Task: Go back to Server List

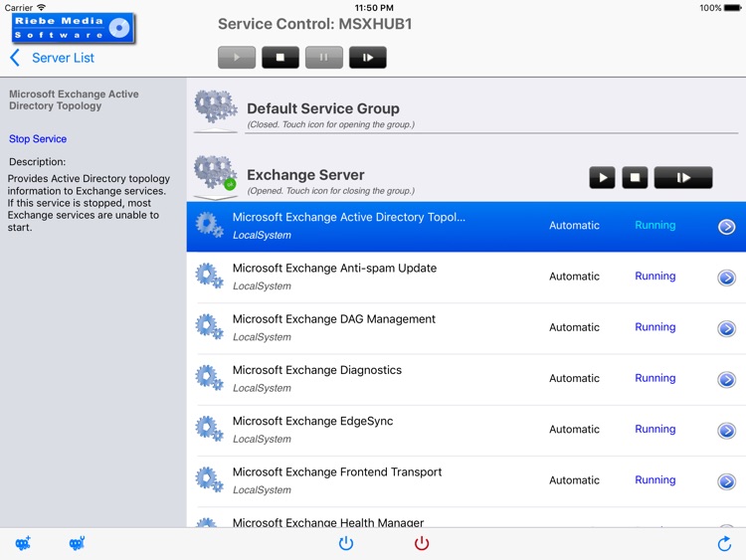Action: point(53,58)
